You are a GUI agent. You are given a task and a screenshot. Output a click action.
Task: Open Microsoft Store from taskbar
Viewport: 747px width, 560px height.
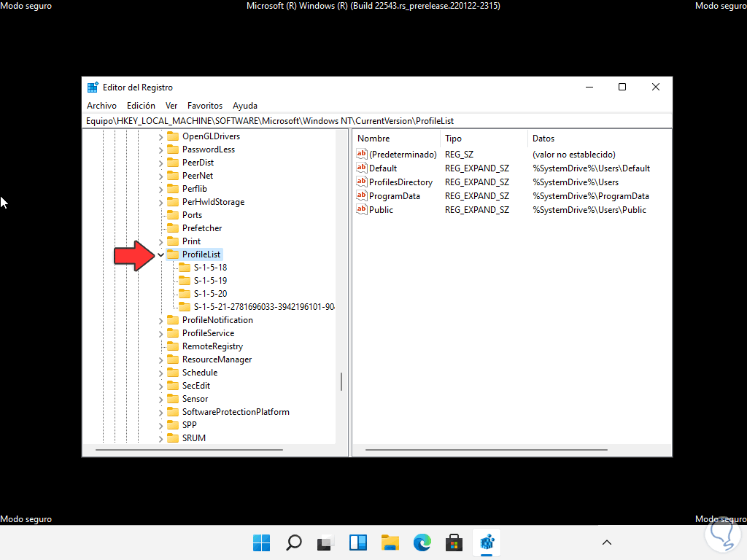click(454, 542)
